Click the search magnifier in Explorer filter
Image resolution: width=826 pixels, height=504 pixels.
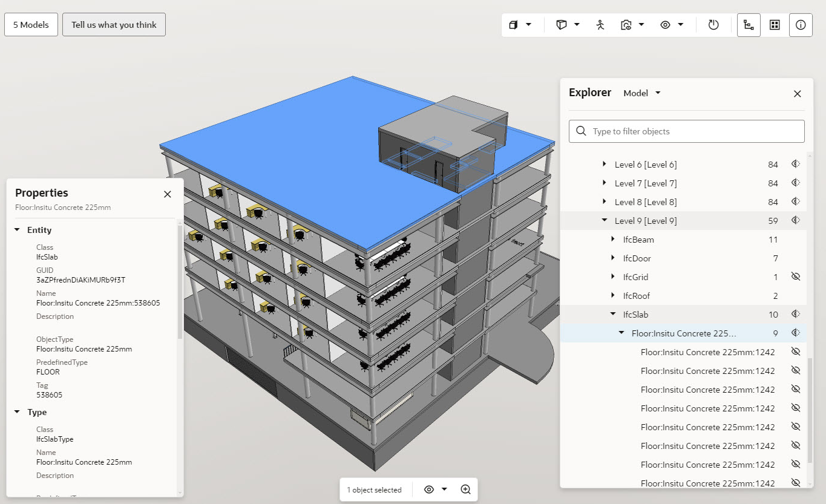[x=582, y=131]
